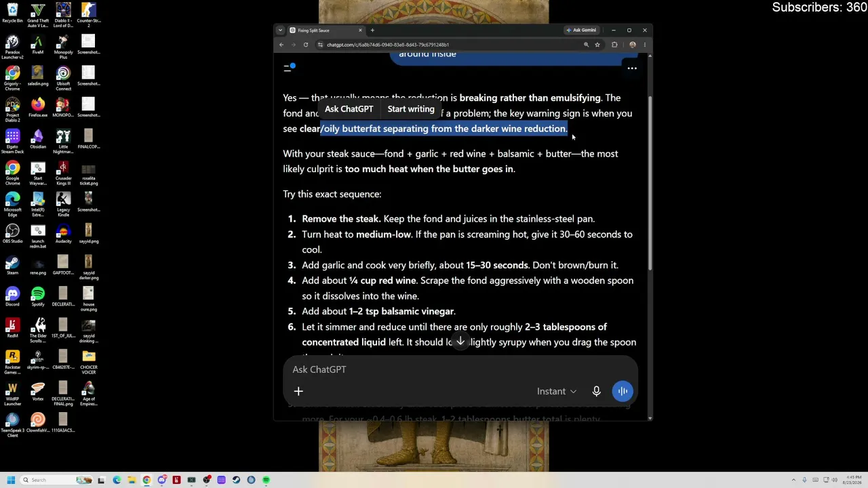Open the Windows Start menu
868x488 pixels.
pyautogui.click(x=10, y=480)
